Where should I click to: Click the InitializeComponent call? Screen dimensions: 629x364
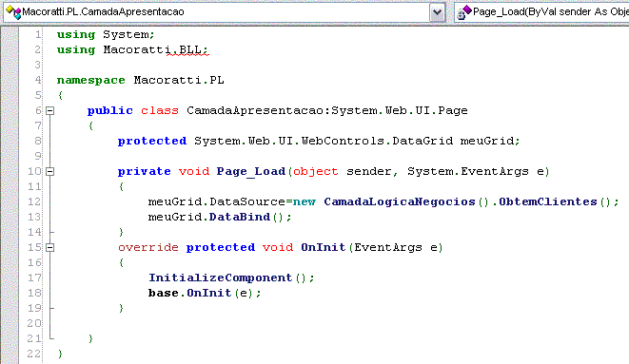click(221, 278)
